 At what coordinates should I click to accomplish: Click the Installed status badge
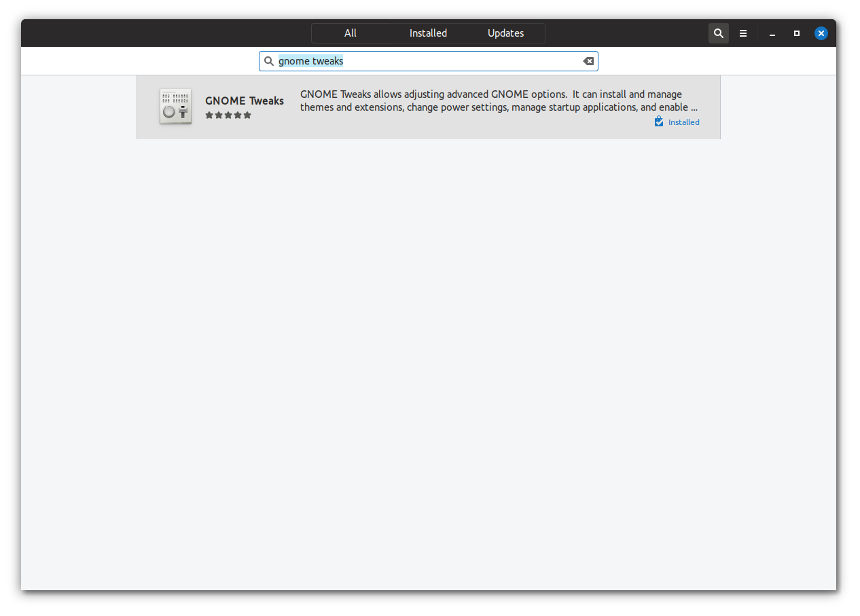pos(677,122)
